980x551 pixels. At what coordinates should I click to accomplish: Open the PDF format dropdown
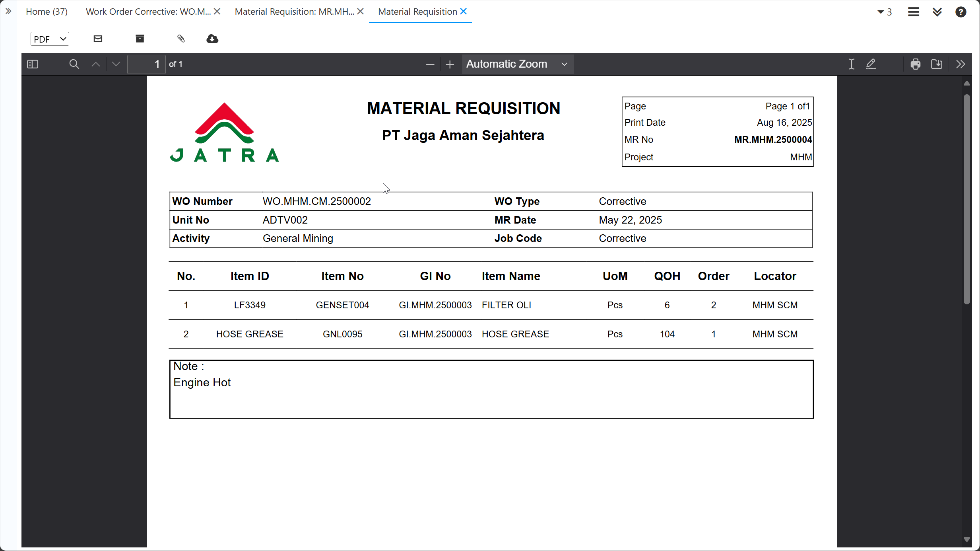(x=50, y=39)
